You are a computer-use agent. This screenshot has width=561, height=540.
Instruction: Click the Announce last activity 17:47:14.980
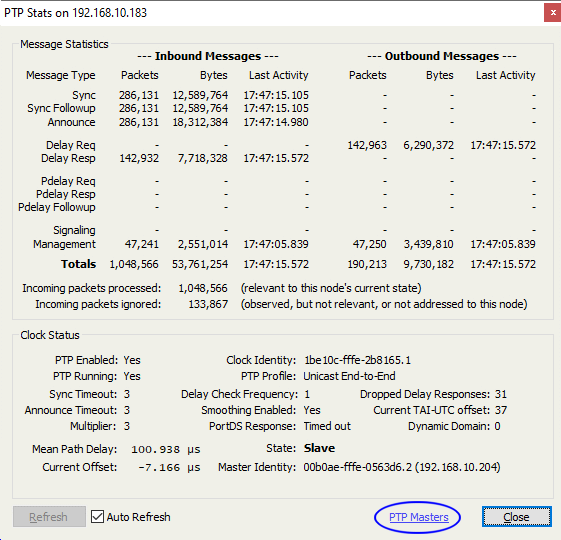point(276,122)
